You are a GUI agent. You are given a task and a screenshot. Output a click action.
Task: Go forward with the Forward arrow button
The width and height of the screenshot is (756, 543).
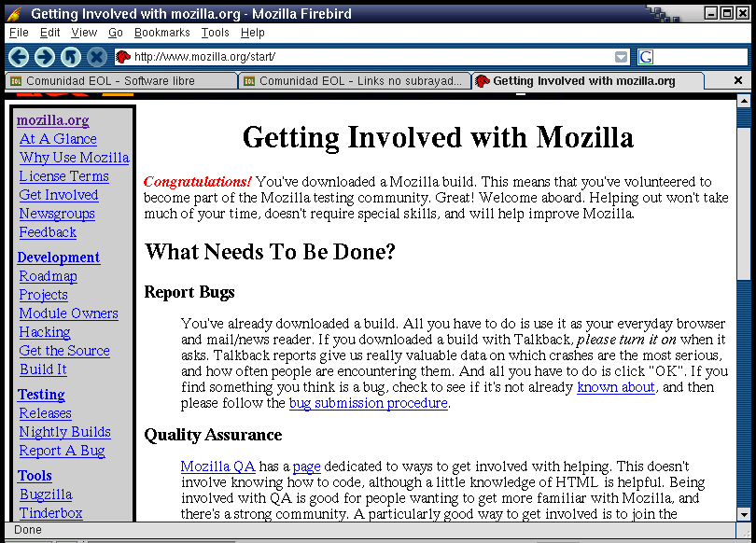click(x=45, y=57)
